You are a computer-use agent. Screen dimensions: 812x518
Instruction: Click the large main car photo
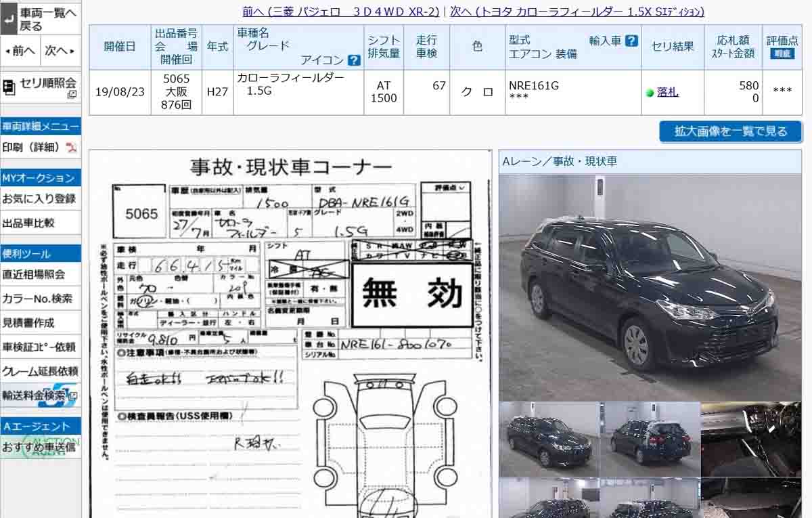(x=650, y=287)
